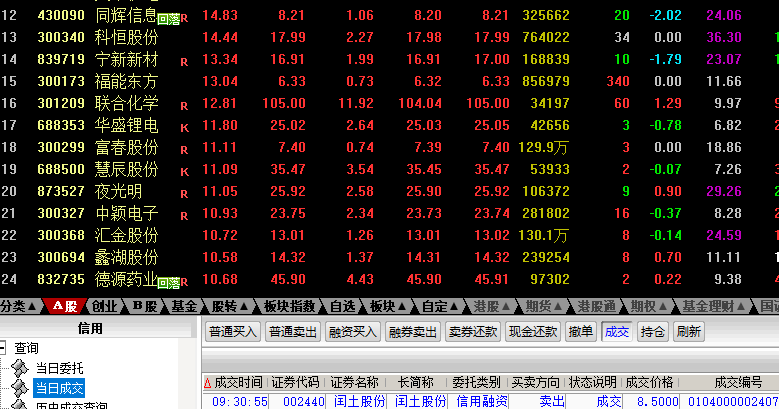Viewport: 779px width, 409px height.
Task: Click the 融券卖出 button
Action: 413,331
